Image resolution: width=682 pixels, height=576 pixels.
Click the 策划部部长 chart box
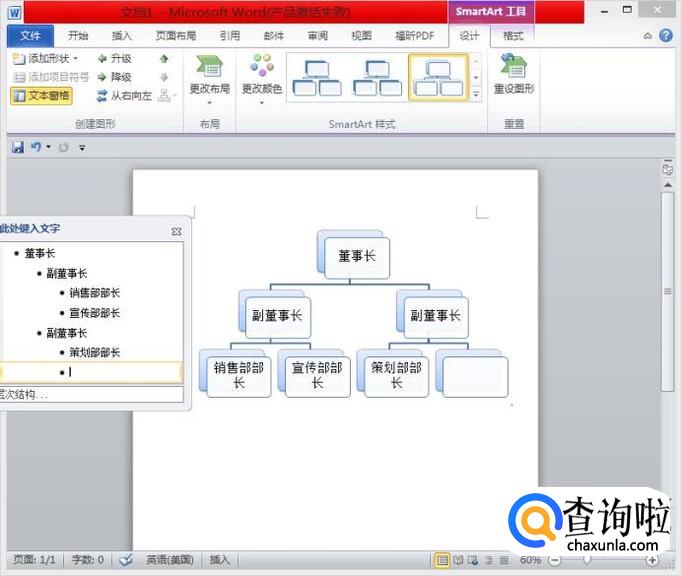coord(396,377)
